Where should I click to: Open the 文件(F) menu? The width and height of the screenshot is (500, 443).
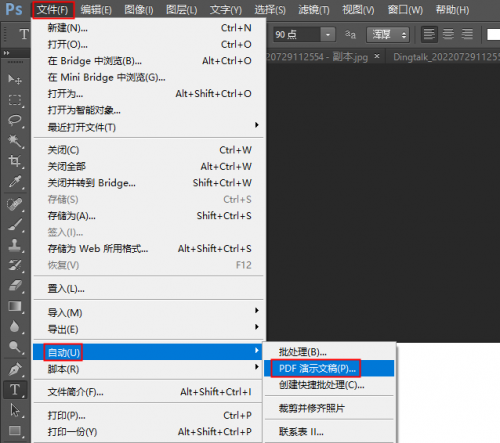pyautogui.click(x=53, y=10)
